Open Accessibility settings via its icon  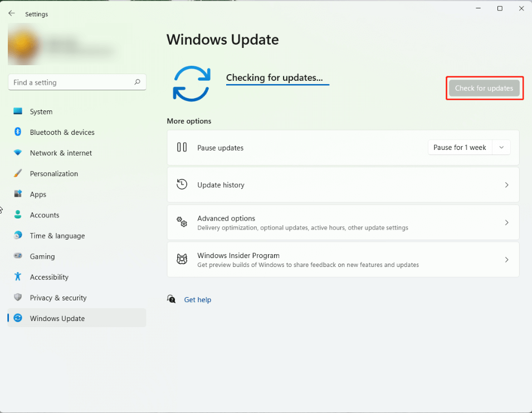[x=18, y=277]
